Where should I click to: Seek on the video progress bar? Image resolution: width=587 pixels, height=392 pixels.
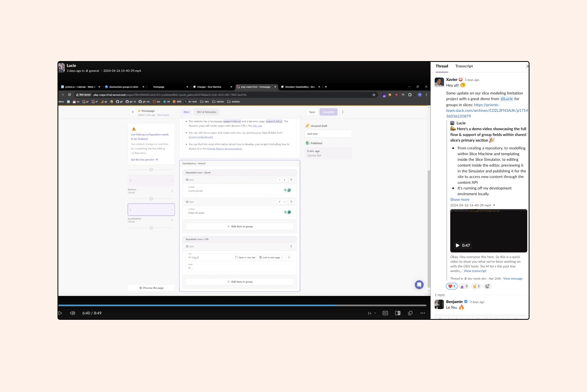coord(242,305)
